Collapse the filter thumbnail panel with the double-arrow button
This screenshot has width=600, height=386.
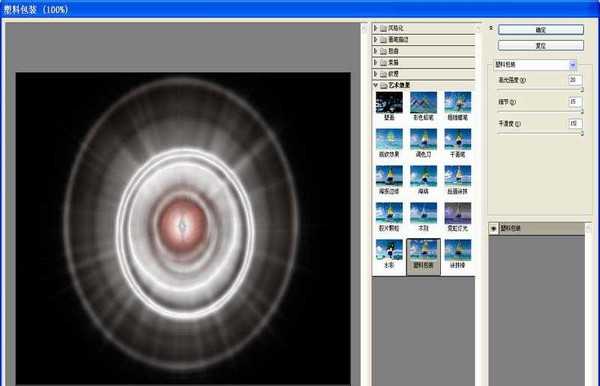491,28
